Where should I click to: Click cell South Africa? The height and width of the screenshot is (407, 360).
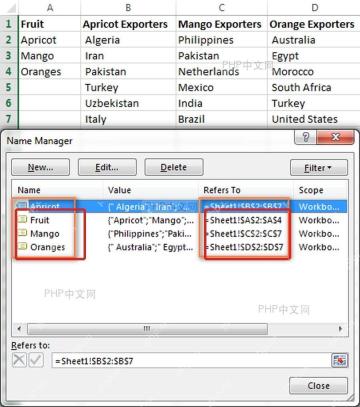314,87
